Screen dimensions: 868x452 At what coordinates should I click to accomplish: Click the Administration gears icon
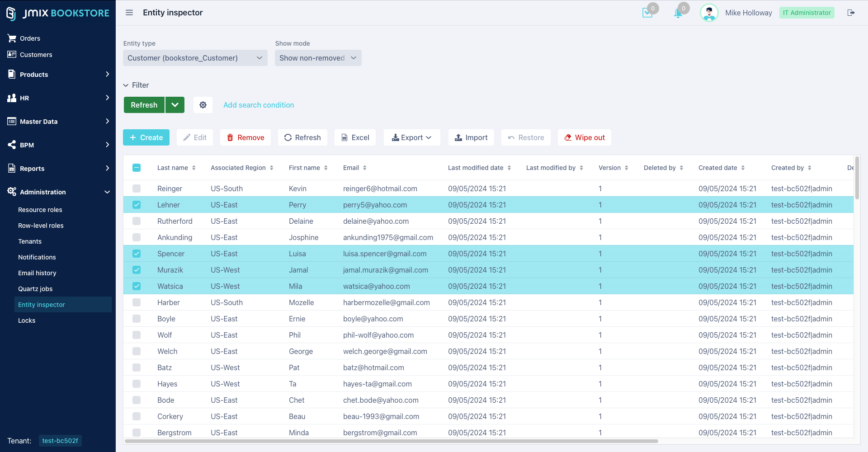click(12, 192)
